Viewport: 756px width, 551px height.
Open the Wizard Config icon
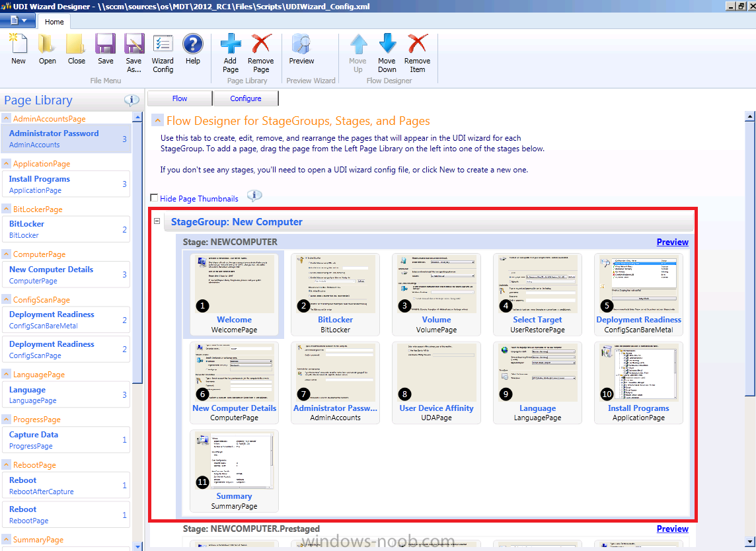tap(163, 44)
